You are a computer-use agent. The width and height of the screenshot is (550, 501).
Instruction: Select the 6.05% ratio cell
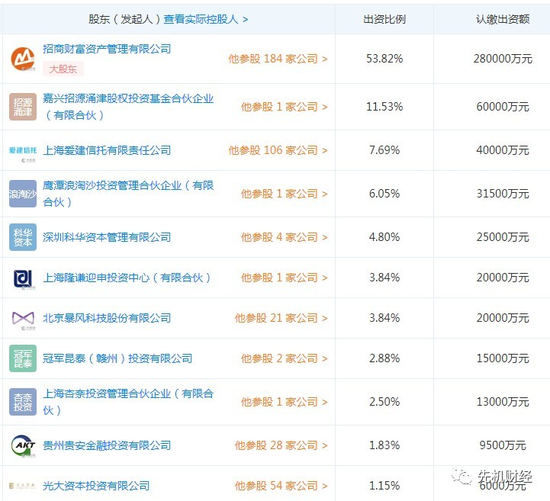[384, 194]
